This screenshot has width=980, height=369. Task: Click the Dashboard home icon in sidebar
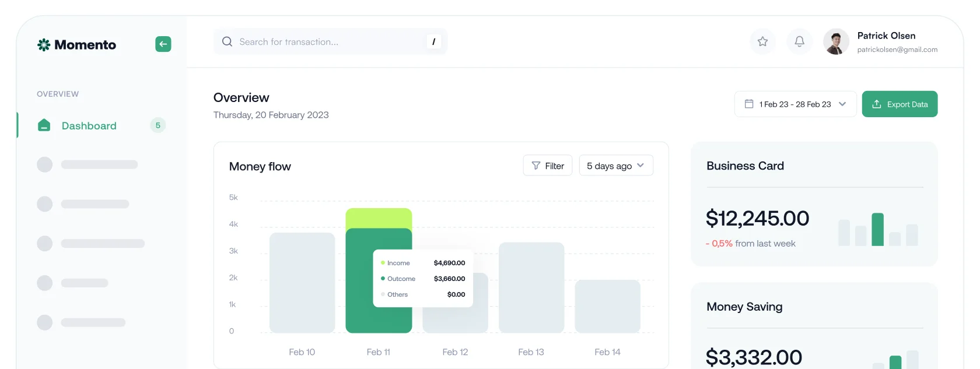[44, 125]
